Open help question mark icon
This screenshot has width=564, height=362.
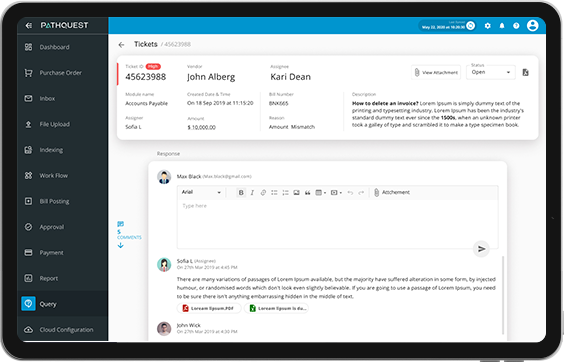516,26
